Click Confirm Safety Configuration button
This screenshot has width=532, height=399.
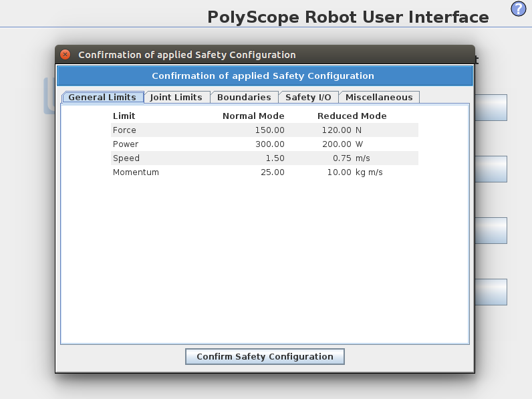pyautogui.click(x=265, y=357)
